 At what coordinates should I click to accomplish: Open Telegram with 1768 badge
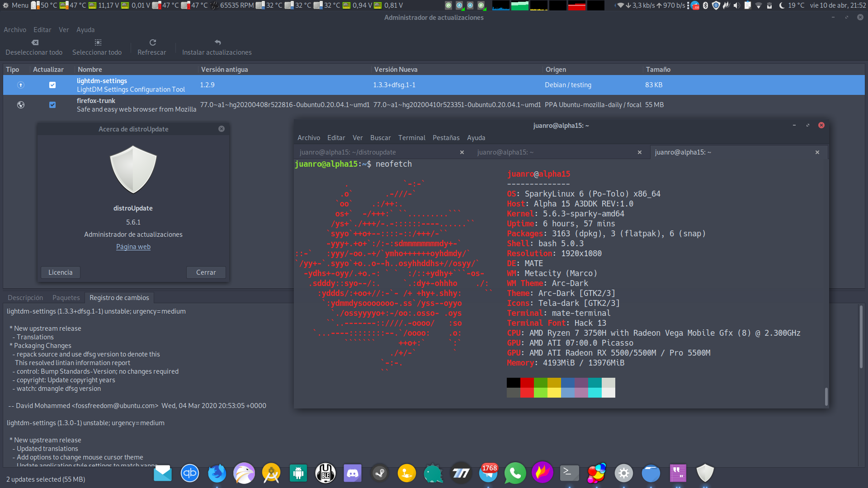tap(488, 473)
